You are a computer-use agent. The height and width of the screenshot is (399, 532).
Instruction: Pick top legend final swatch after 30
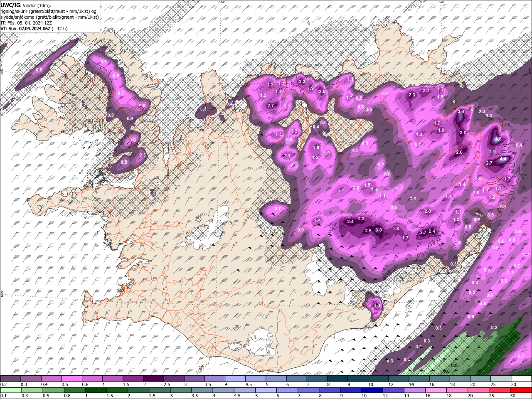[x=521, y=379]
